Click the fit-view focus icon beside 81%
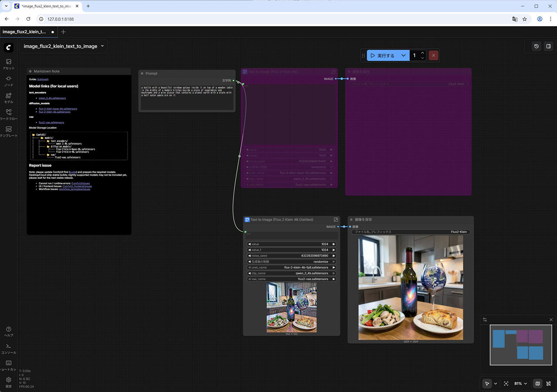This screenshot has width=557, height=392. (x=506, y=384)
